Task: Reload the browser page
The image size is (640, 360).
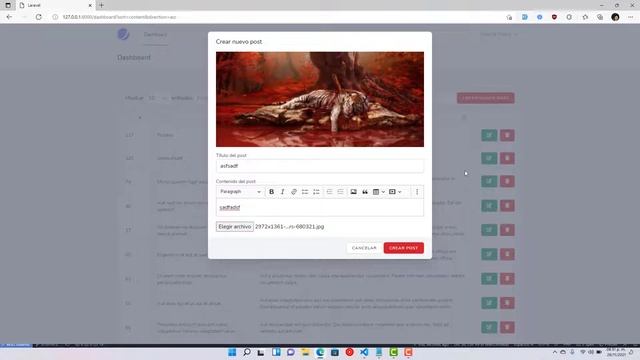Action: point(39,17)
